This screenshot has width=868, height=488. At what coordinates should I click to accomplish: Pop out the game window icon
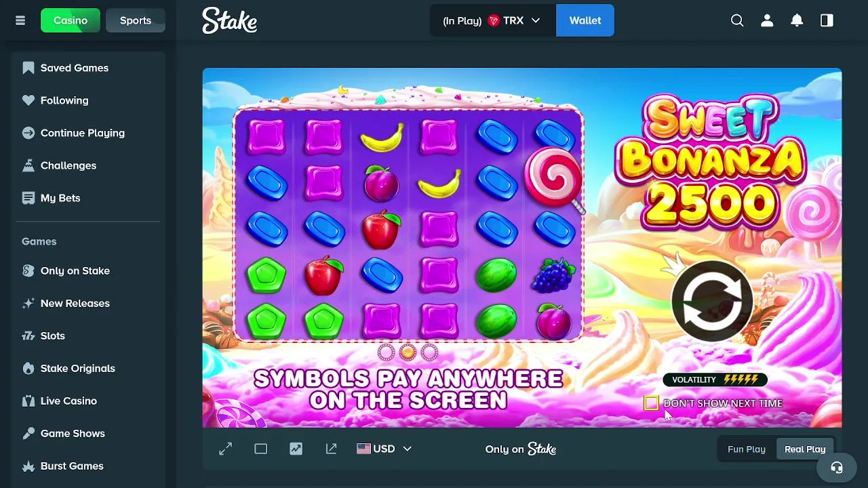(331, 449)
